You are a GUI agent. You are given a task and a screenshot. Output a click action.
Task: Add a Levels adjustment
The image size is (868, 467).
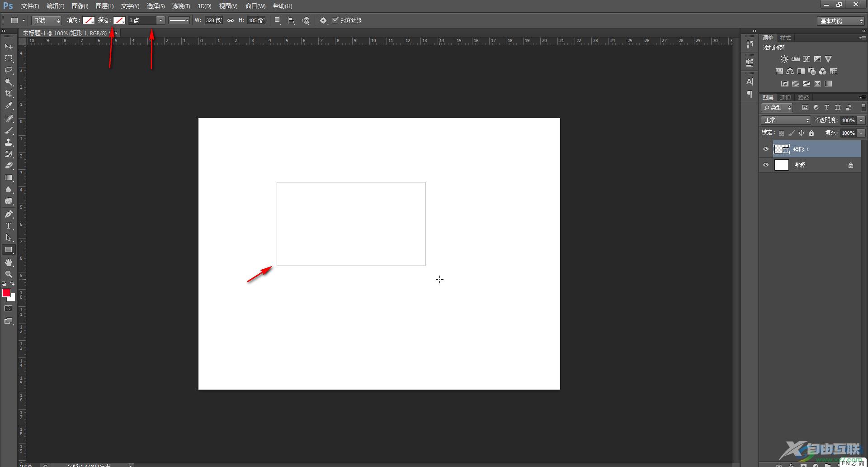pyautogui.click(x=796, y=59)
